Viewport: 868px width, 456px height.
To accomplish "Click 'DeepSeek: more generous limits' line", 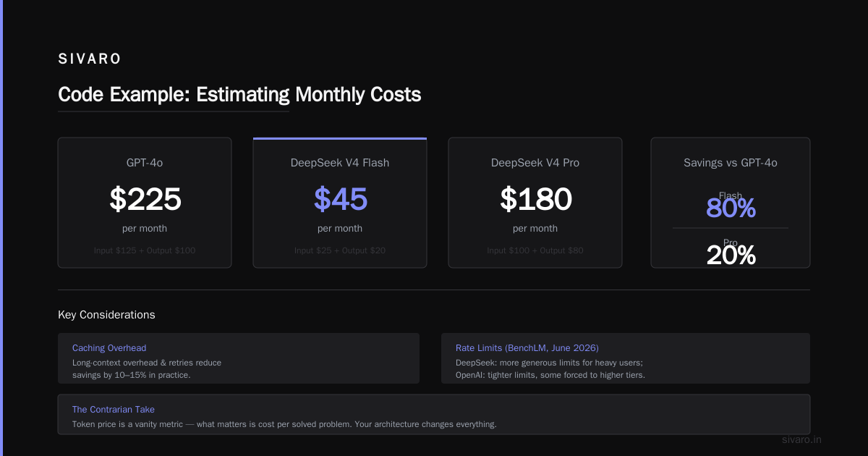I will tap(549, 363).
